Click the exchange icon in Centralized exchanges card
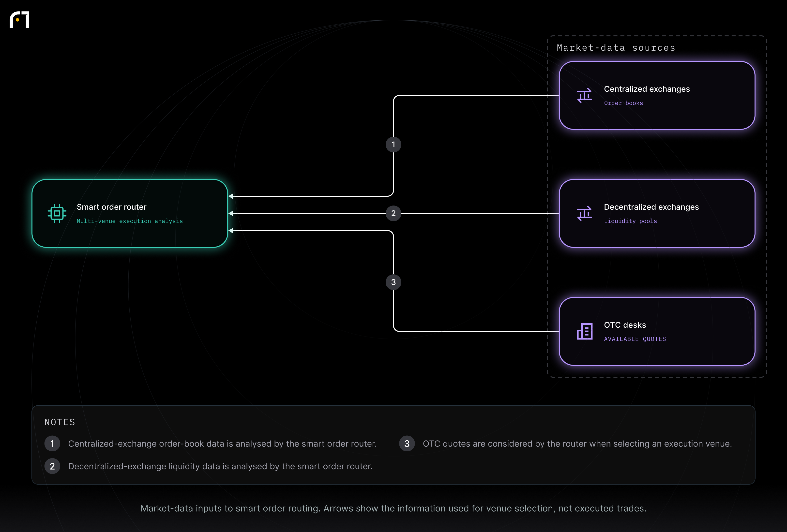Screen dimensions: 787x532 (x=585, y=95)
